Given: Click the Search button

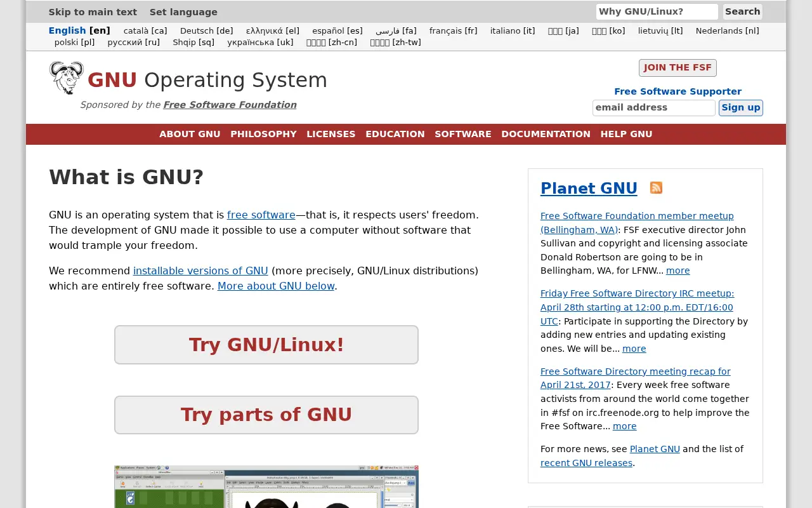Looking at the screenshot, I should click(742, 11).
